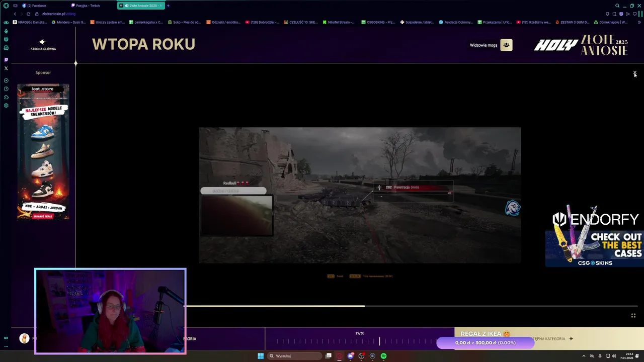
Task: Open the workspaces icon left of tabs
Action: click(x=15, y=6)
